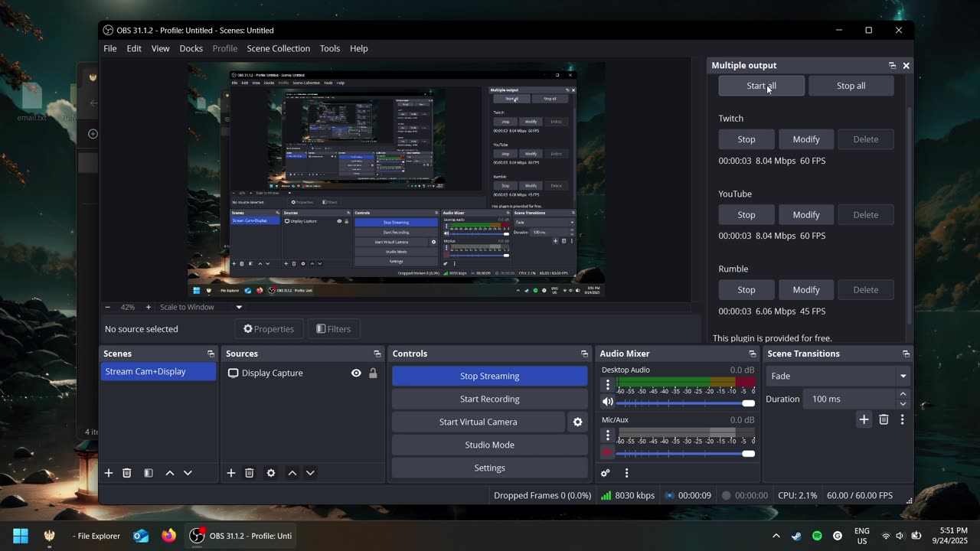Open the Edit menu

(134, 48)
